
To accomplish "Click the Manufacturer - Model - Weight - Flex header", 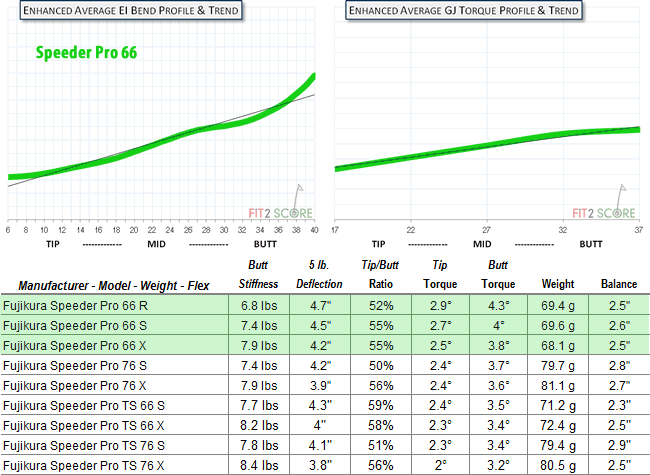I will pyautogui.click(x=114, y=286).
